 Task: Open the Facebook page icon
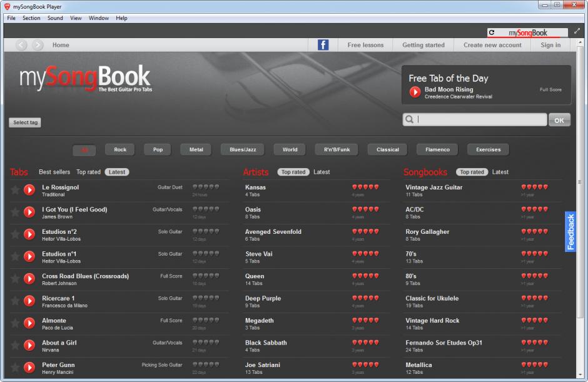(323, 45)
